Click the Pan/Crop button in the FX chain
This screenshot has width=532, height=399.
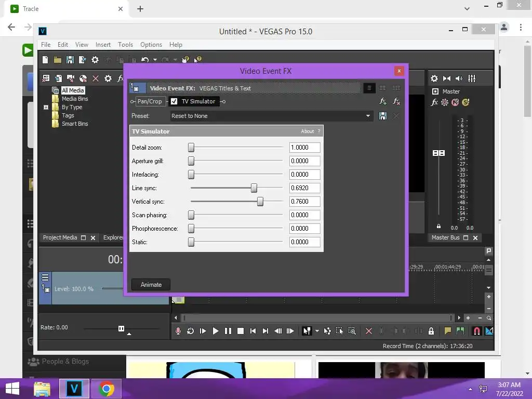coord(150,101)
